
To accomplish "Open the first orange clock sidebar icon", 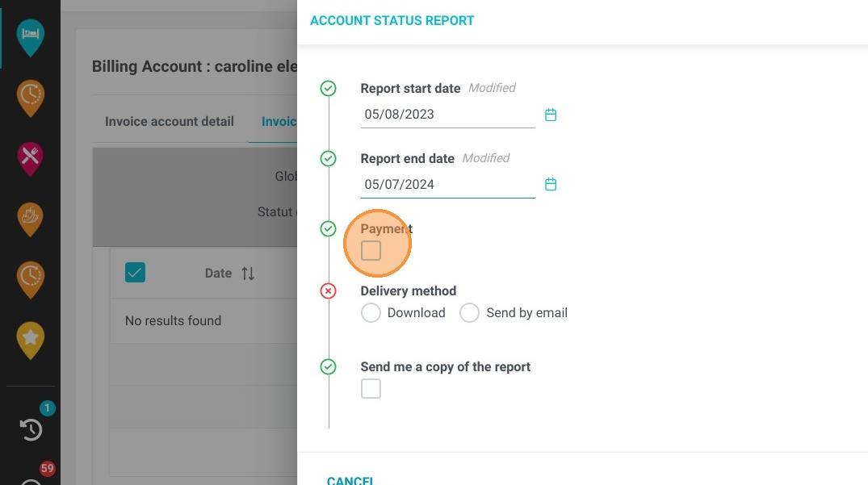I will [30, 98].
